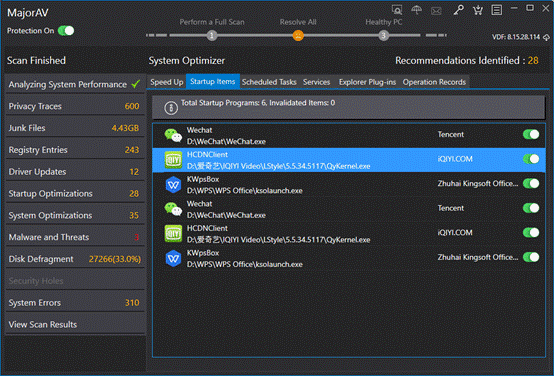This screenshot has height=376, width=554.
Task: Open Analyzing System Performance entry
Action: pos(75,84)
